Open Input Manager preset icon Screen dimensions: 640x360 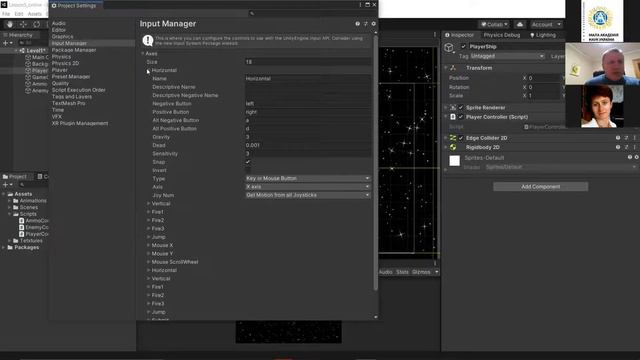(x=366, y=24)
